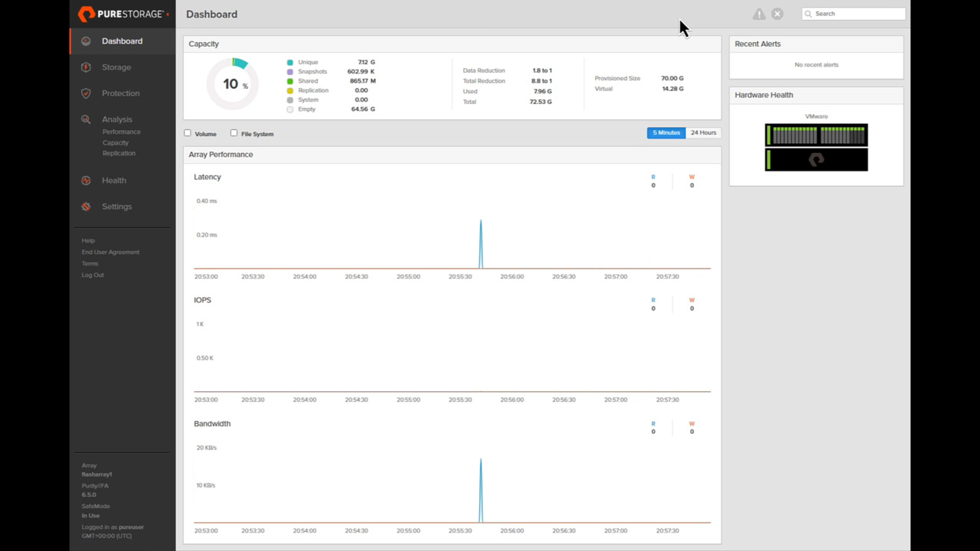
Task: Click the Analysis magnifier icon
Action: tap(86, 119)
